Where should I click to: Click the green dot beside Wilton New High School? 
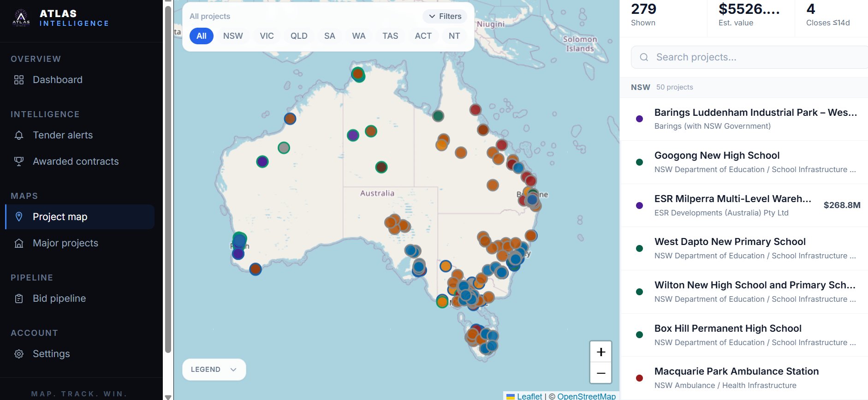click(x=639, y=292)
